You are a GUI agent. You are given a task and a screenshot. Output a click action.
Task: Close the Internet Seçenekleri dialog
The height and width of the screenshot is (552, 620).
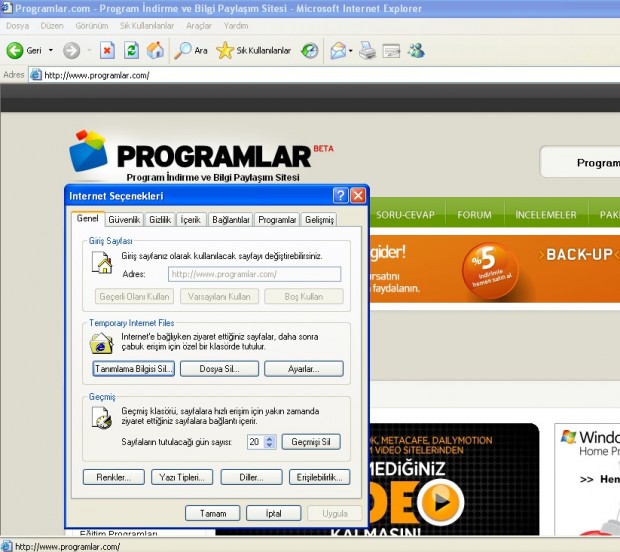pyautogui.click(x=358, y=195)
